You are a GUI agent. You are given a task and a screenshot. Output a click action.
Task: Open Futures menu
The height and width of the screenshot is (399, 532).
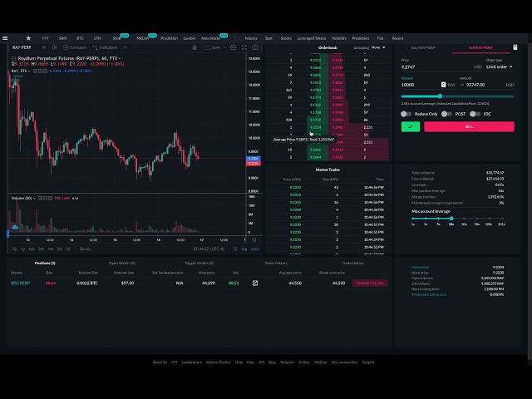[251, 38]
